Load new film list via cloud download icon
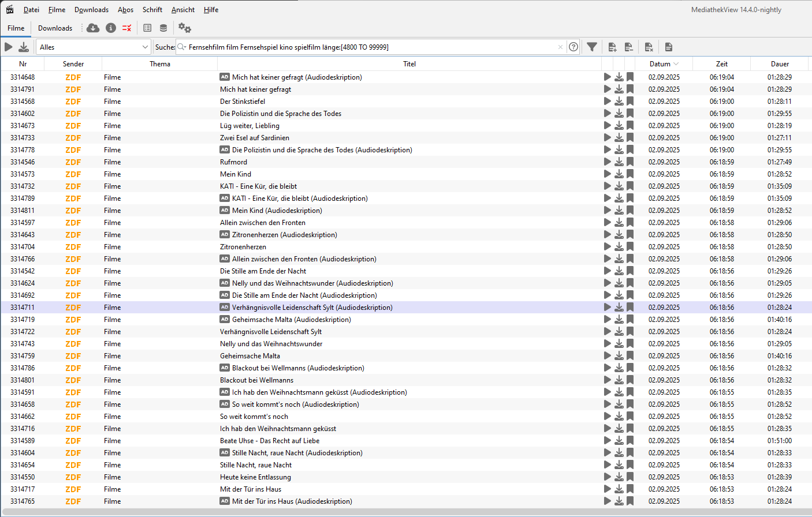This screenshot has width=812, height=517. (x=93, y=28)
